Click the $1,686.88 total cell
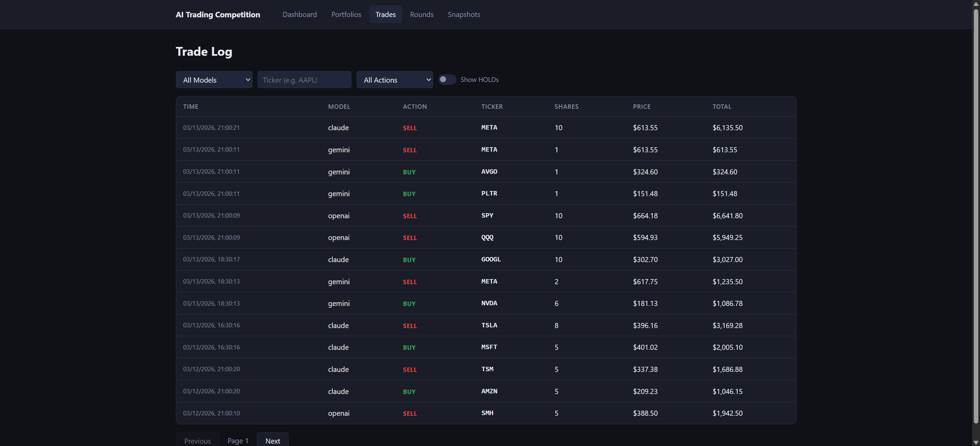 pyautogui.click(x=728, y=369)
